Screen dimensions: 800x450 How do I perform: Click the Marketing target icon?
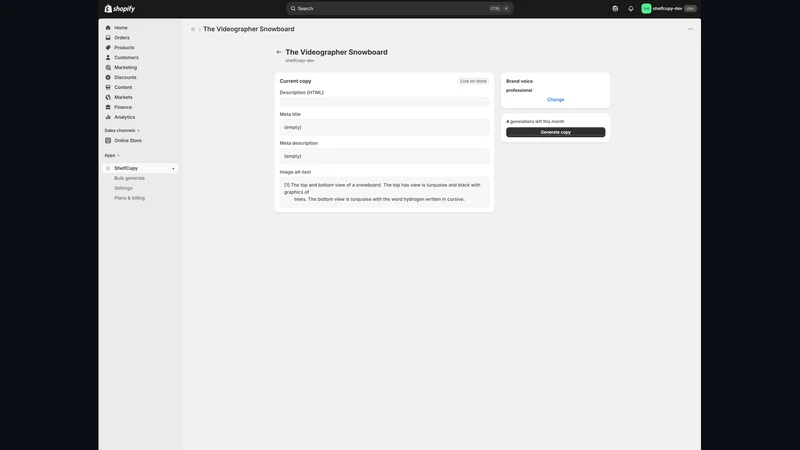coord(108,67)
